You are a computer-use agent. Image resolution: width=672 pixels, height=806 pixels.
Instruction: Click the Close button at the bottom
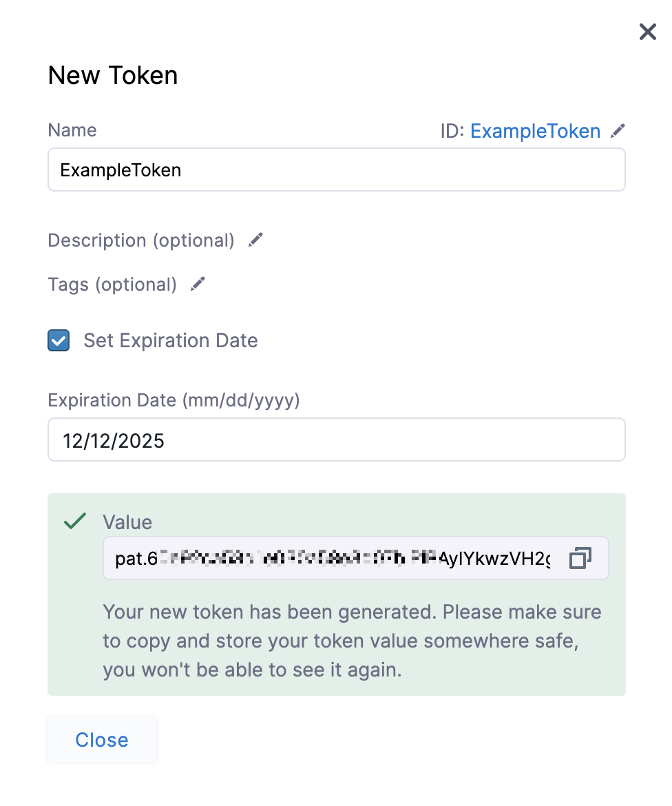[102, 740]
